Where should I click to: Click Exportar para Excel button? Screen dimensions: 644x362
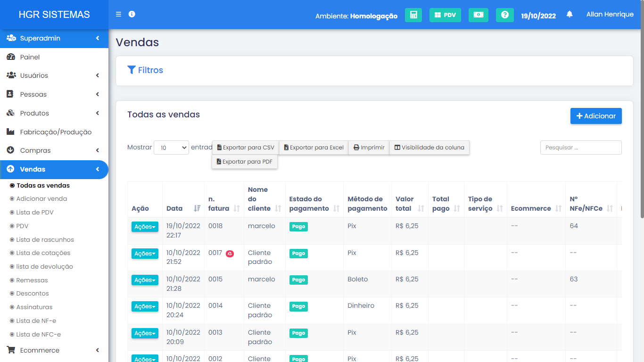tap(314, 148)
